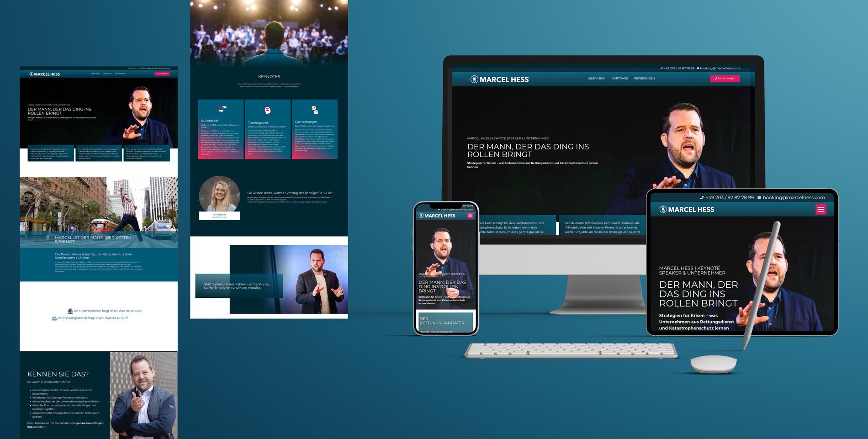Click the 'KENNEN SIE DAS?' heading
The height and width of the screenshot is (439, 868).
click(x=58, y=374)
